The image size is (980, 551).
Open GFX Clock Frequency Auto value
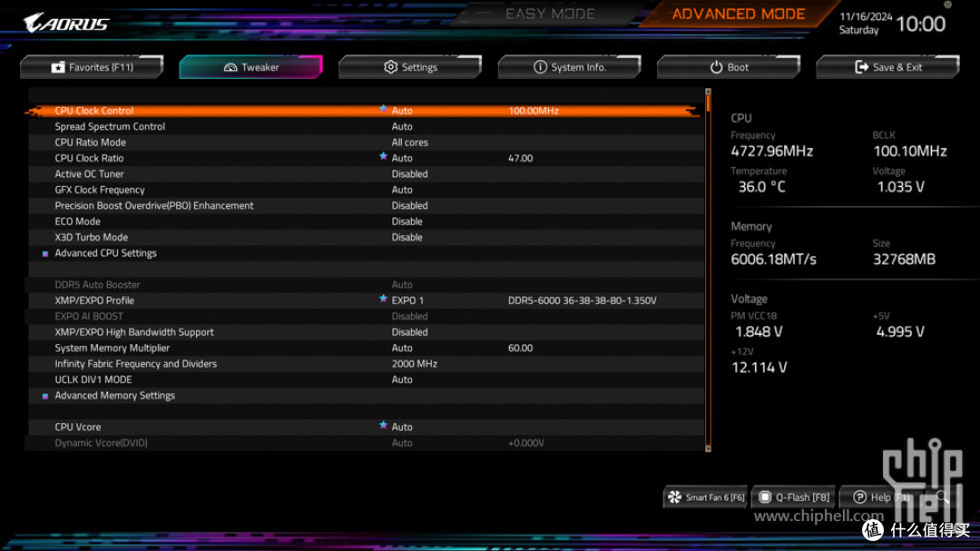[x=402, y=190]
